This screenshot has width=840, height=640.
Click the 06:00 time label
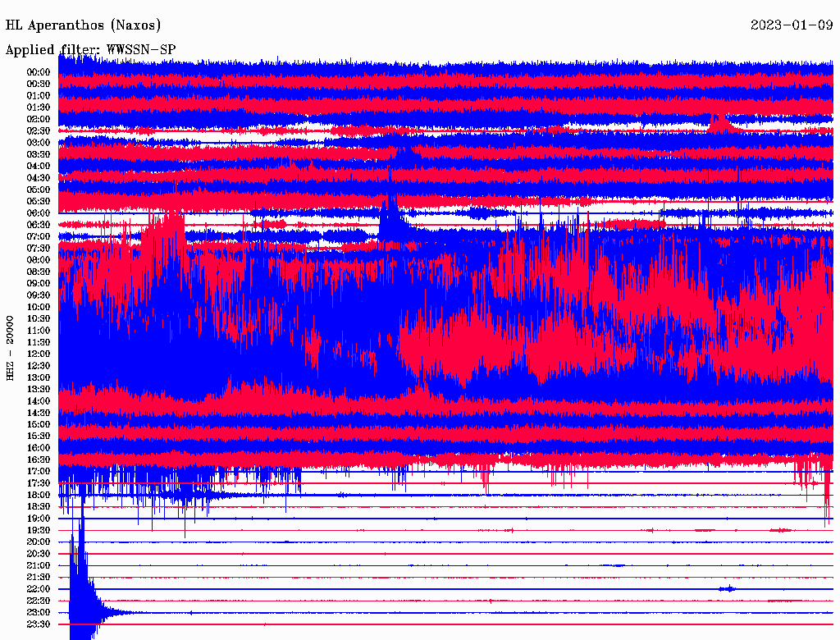(39, 213)
